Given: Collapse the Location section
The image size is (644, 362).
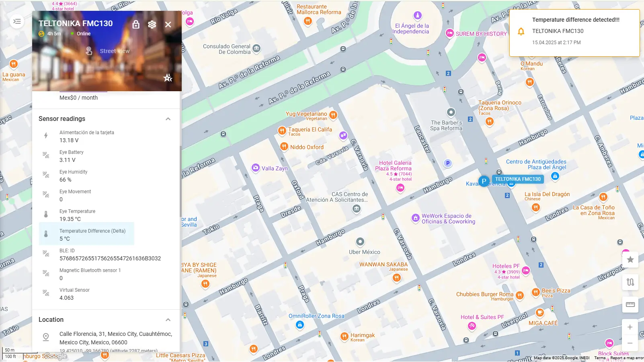Looking at the screenshot, I should coord(168,320).
